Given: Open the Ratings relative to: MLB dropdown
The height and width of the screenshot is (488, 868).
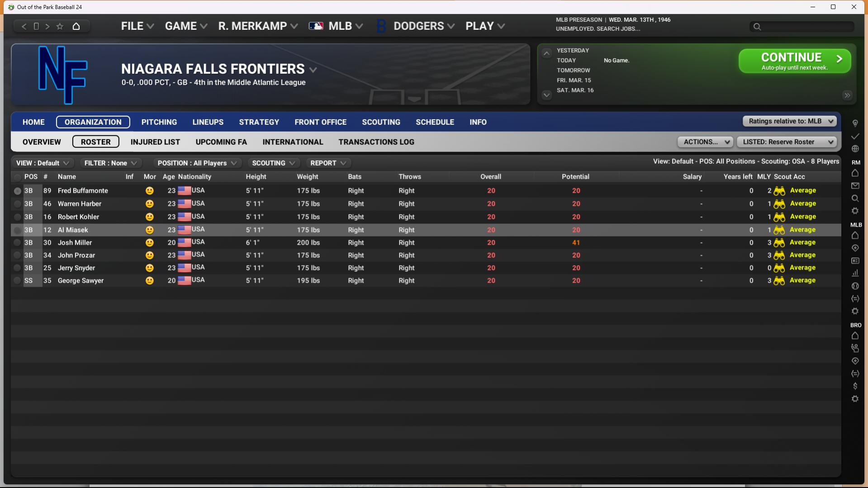Looking at the screenshot, I should (x=790, y=121).
